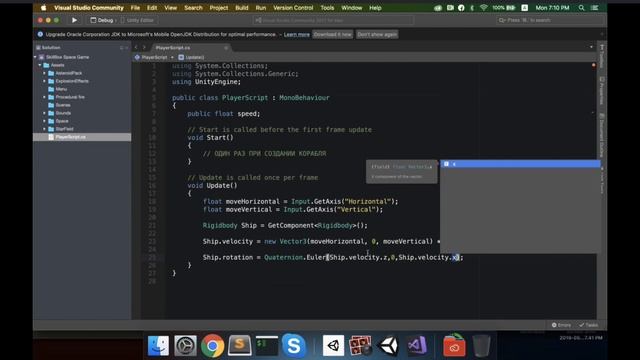Screen dimensions: 640x360
Task: Close the PlayerScript.cs tab
Action: point(226,48)
